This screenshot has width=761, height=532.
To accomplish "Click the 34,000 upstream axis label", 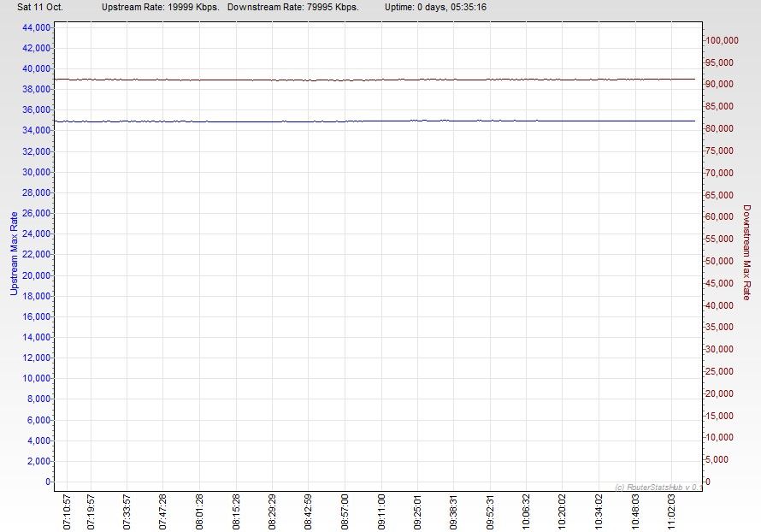I will point(36,130).
